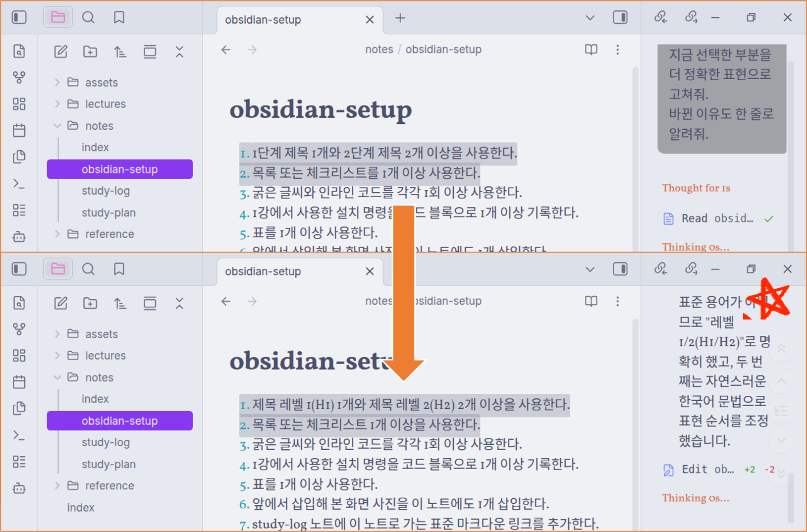Image resolution: width=807 pixels, height=532 pixels.
Task: Open the 'Read obsid…' tool call entry
Action: pyautogui.click(x=718, y=218)
